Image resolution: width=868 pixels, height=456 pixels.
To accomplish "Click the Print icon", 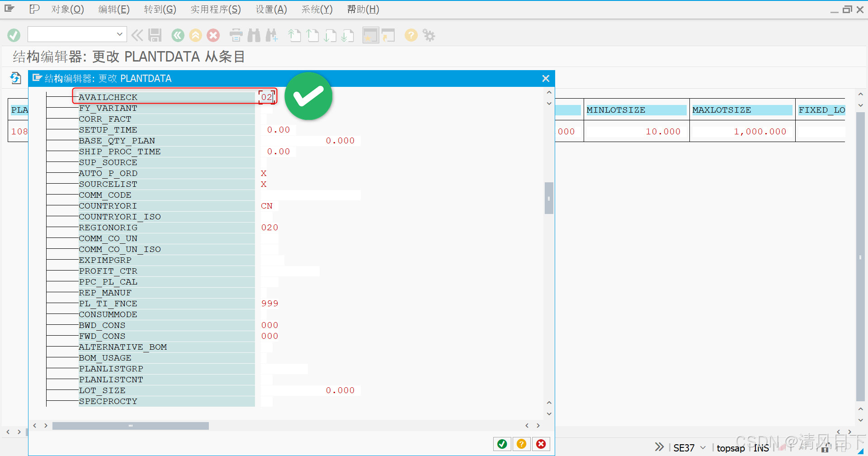I will coord(236,35).
